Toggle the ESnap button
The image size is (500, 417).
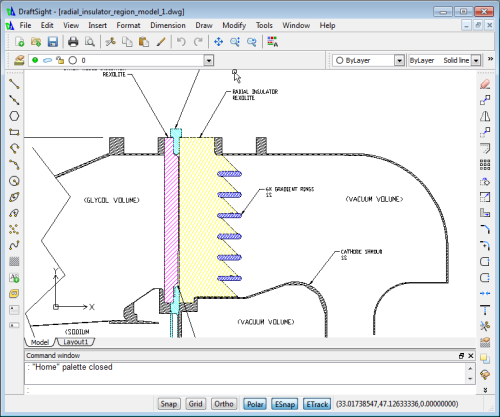click(x=285, y=404)
